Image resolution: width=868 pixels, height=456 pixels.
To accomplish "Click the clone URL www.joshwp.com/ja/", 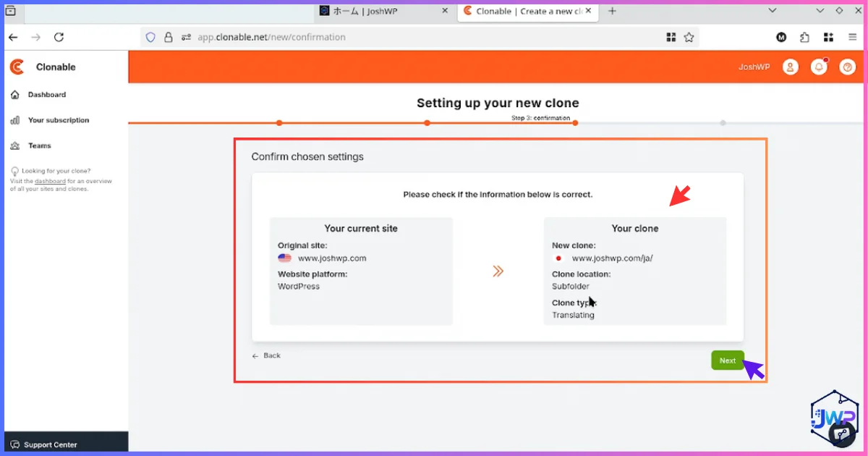I will (x=612, y=258).
